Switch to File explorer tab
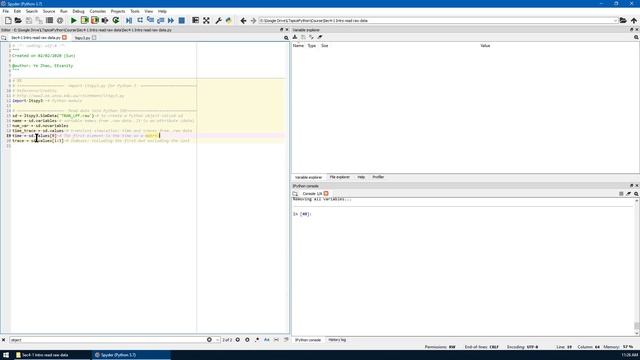Screen dimensions: 640x360 [x=340, y=177]
